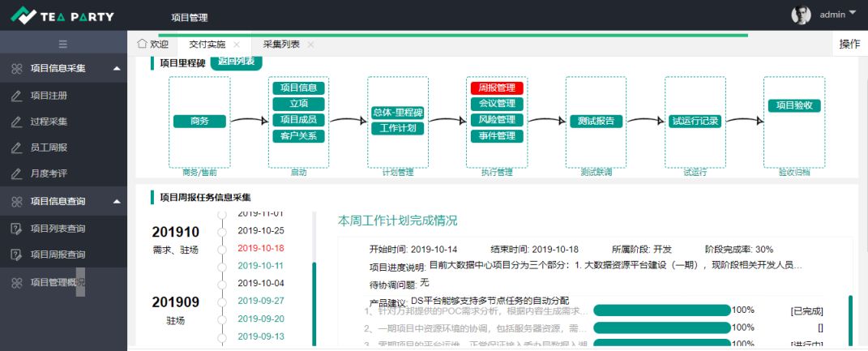Image resolution: width=868 pixels, height=351 pixels.
Task: Open the 立项 milestone step
Action: coord(298,104)
